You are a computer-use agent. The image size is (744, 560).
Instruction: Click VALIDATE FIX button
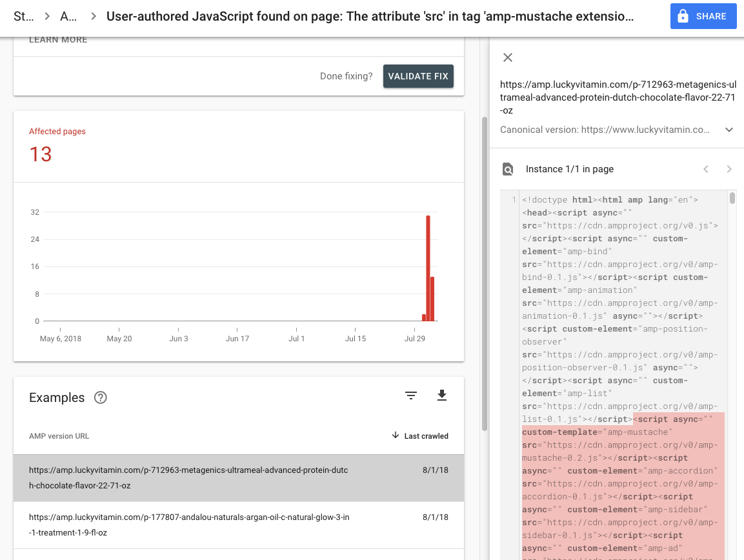[418, 76]
